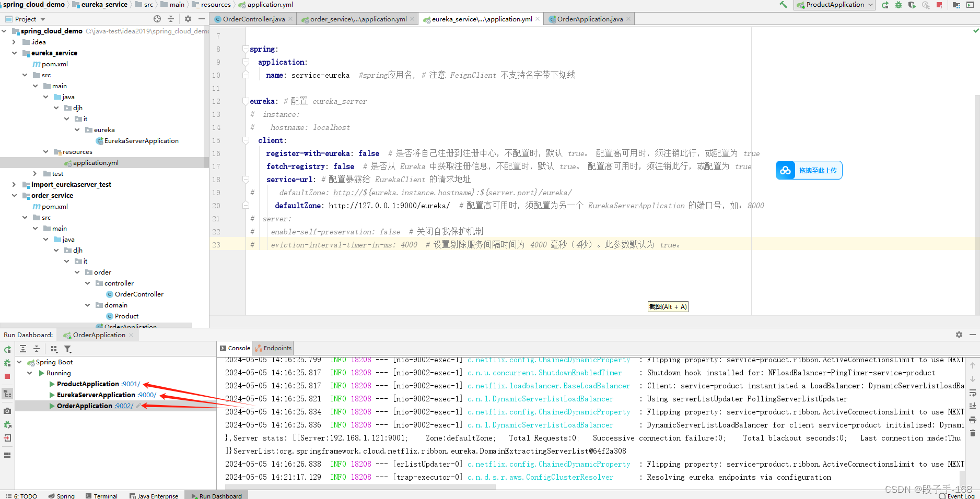This screenshot has height=499, width=980.
Task: Collapse all nodes in Run Dashboard
Action: pos(37,349)
